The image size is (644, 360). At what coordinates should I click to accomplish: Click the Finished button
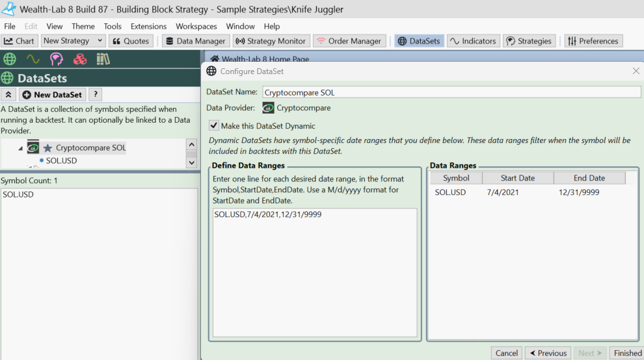click(627, 353)
